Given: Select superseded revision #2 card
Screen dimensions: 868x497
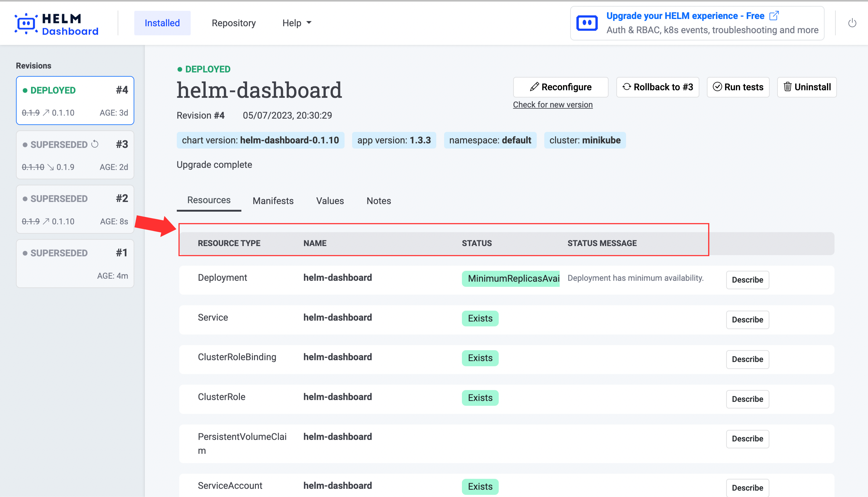Looking at the screenshot, I should tap(75, 209).
